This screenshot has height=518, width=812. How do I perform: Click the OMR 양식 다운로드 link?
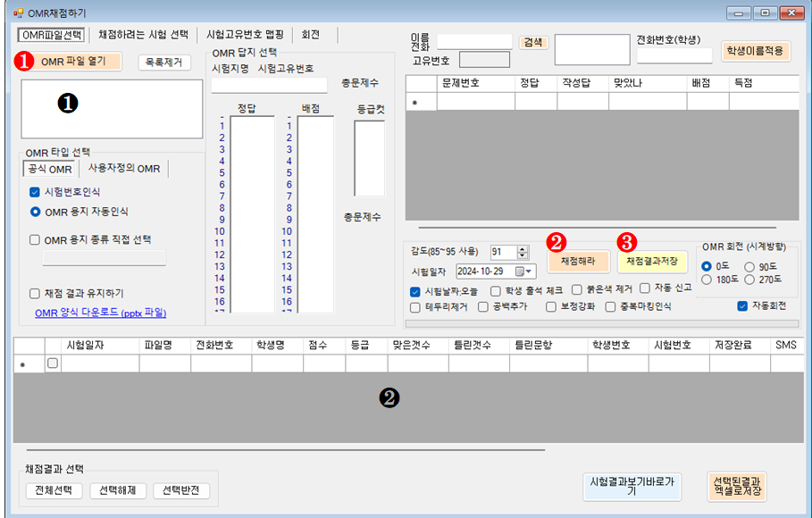click(x=100, y=313)
